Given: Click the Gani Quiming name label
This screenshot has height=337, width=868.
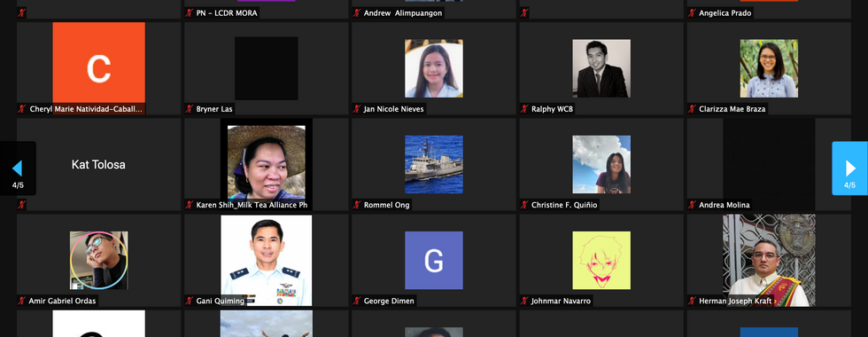Looking at the screenshot, I should coord(221,301).
